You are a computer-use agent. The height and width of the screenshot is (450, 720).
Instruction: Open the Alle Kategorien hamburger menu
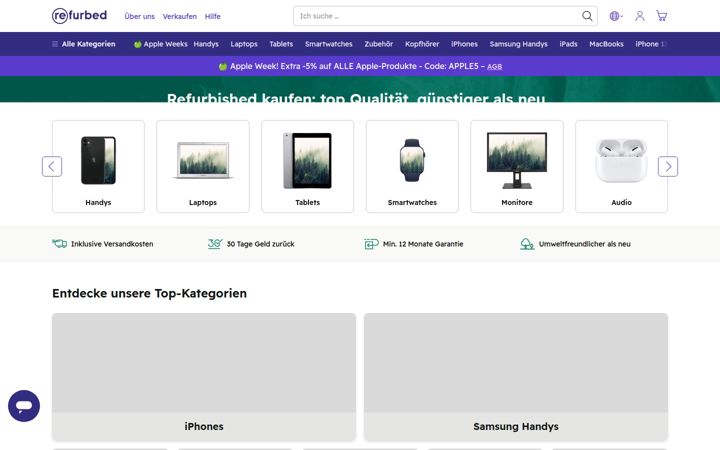84,44
